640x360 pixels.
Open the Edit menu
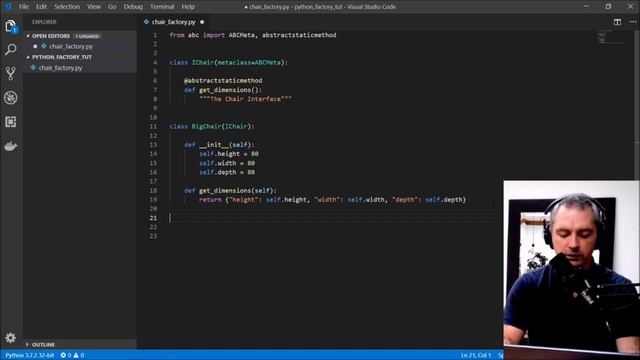pyautogui.click(x=41, y=7)
